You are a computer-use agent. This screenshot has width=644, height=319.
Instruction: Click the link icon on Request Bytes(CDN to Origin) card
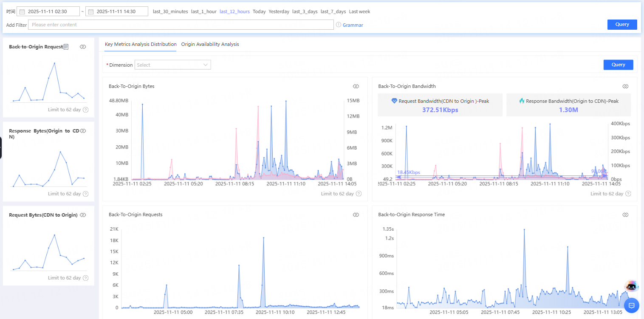83,215
